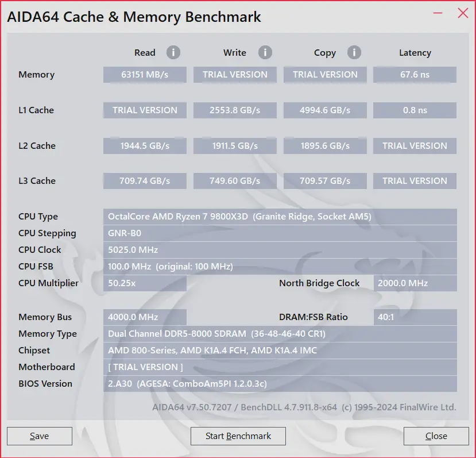The height and width of the screenshot is (458, 476).
Task: Click the L2 Cache row label
Action: point(37,146)
